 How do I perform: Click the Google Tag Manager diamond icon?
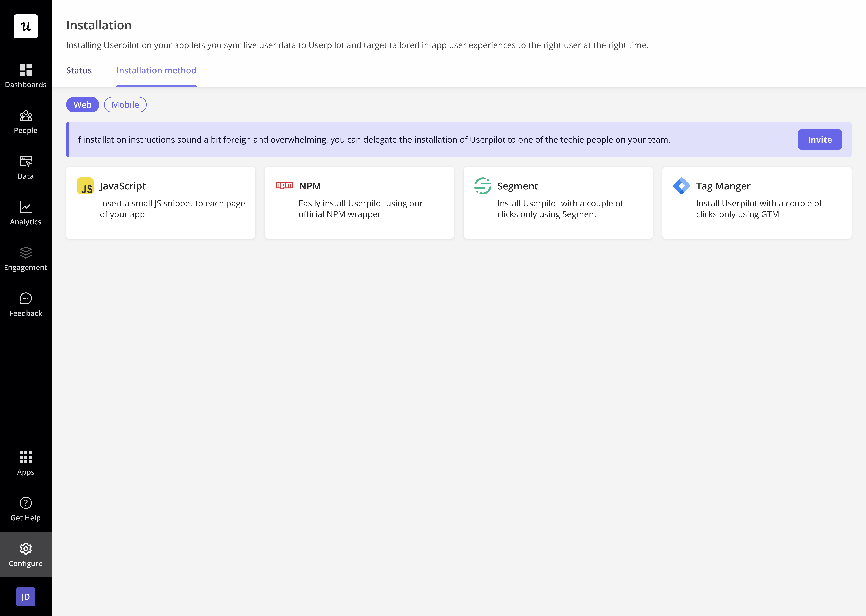tap(681, 186)
